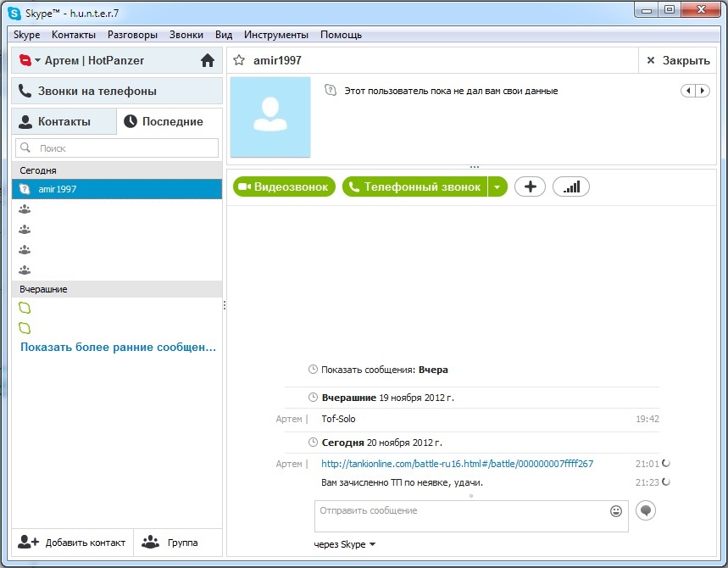
Task: Open the Инструменты menu
Action: click(275, 35)
